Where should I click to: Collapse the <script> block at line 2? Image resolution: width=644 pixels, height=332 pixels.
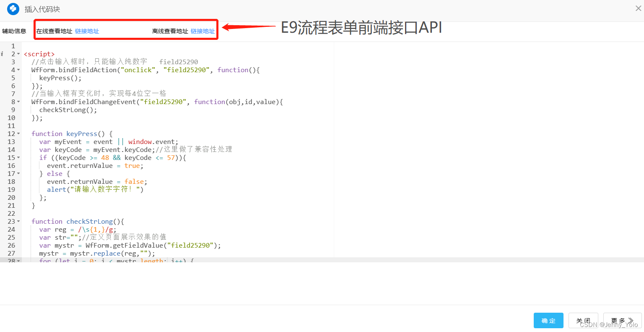coord(18,54)
